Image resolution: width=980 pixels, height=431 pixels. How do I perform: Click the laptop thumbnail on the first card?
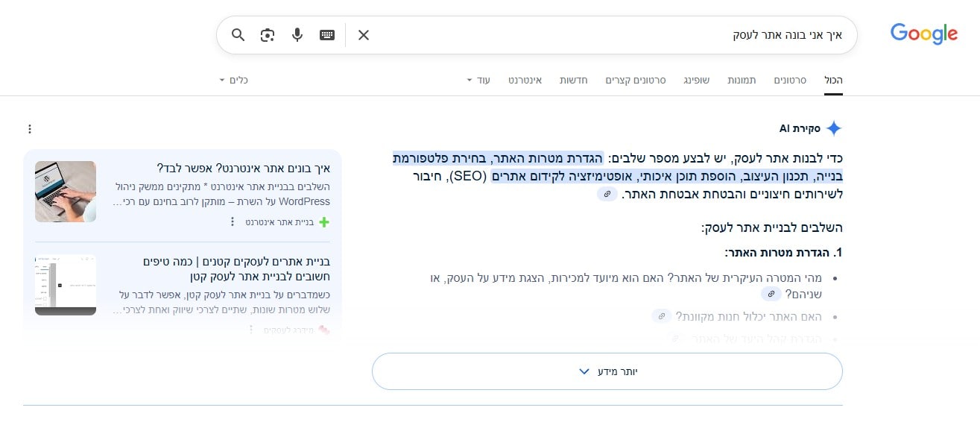point(65,192)
